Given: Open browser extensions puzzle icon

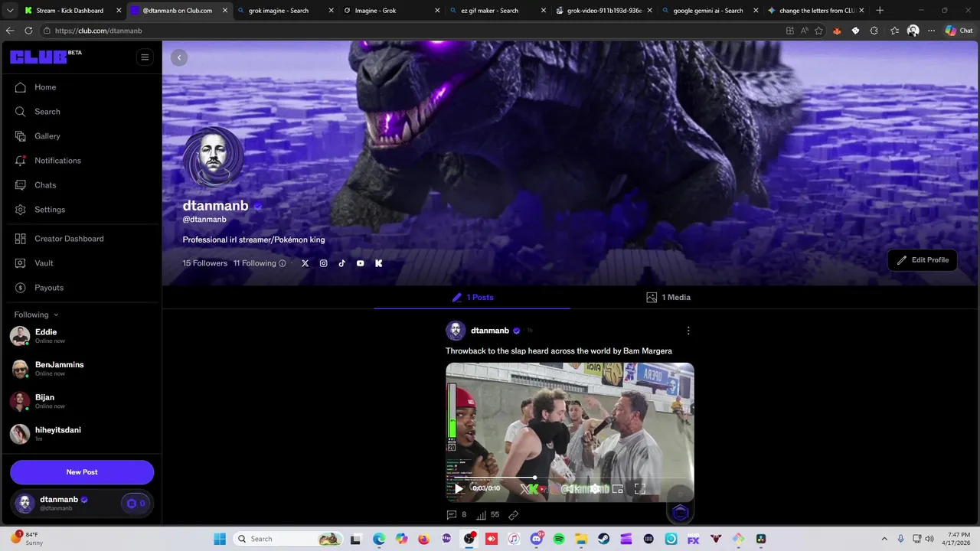Looking at the screenshot, I should click(874, 31).
